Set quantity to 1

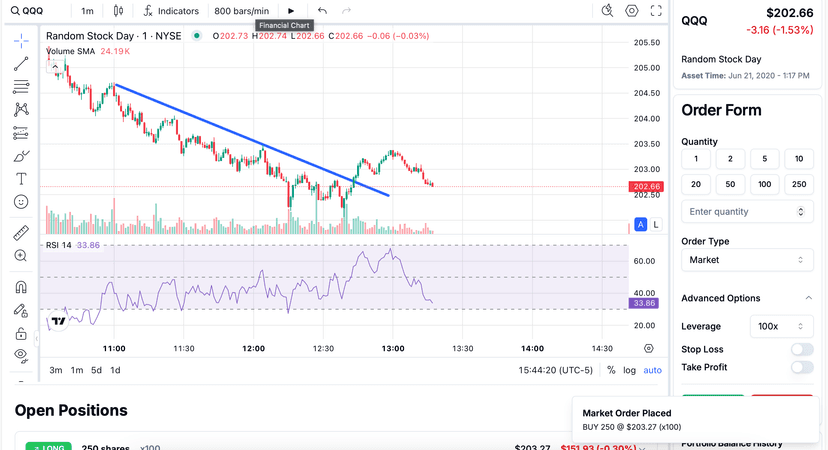(x=696, y=159)
